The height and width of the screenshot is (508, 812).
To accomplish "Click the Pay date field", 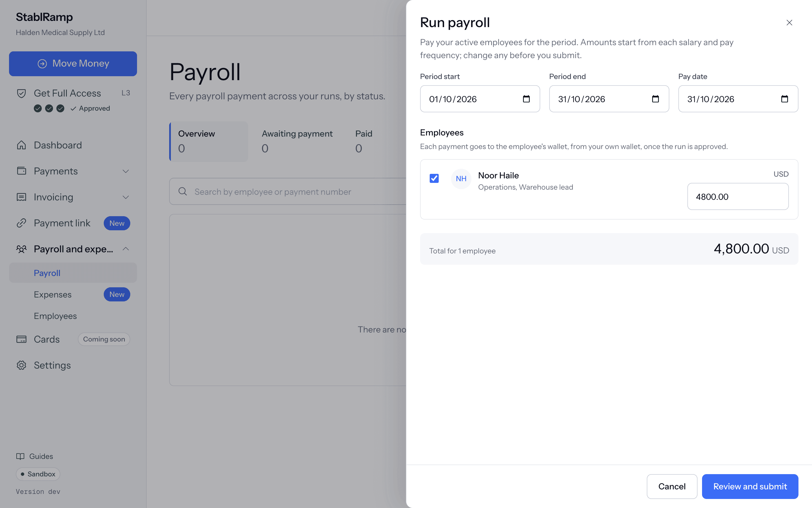I will [738, 99].
